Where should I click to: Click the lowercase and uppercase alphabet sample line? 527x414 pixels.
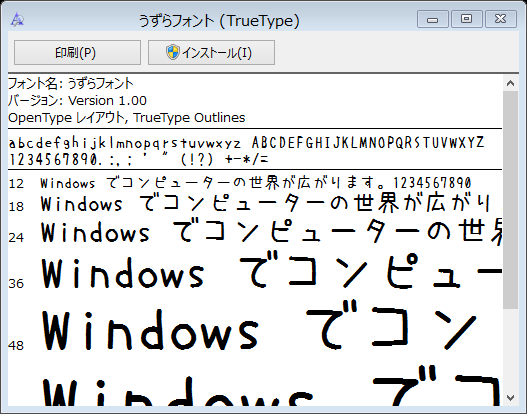246,143
